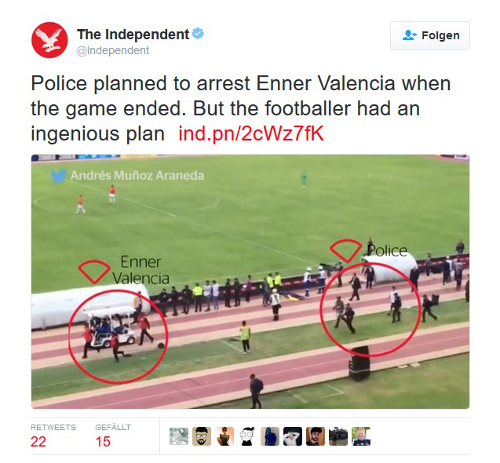Viewport: 500px width, 463px height.
Task: Click the @Independent handle
Action: point(113,50)
